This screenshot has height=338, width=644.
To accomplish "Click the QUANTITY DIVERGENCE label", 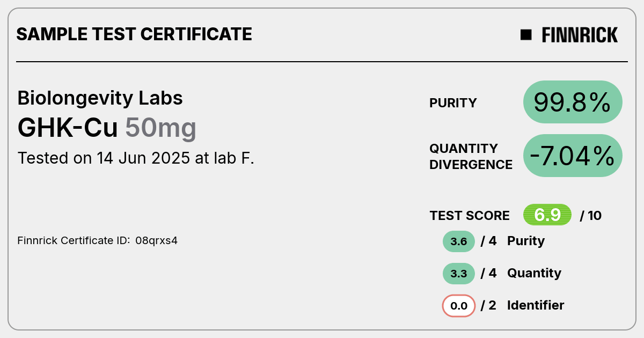I will tap(471, 156).
